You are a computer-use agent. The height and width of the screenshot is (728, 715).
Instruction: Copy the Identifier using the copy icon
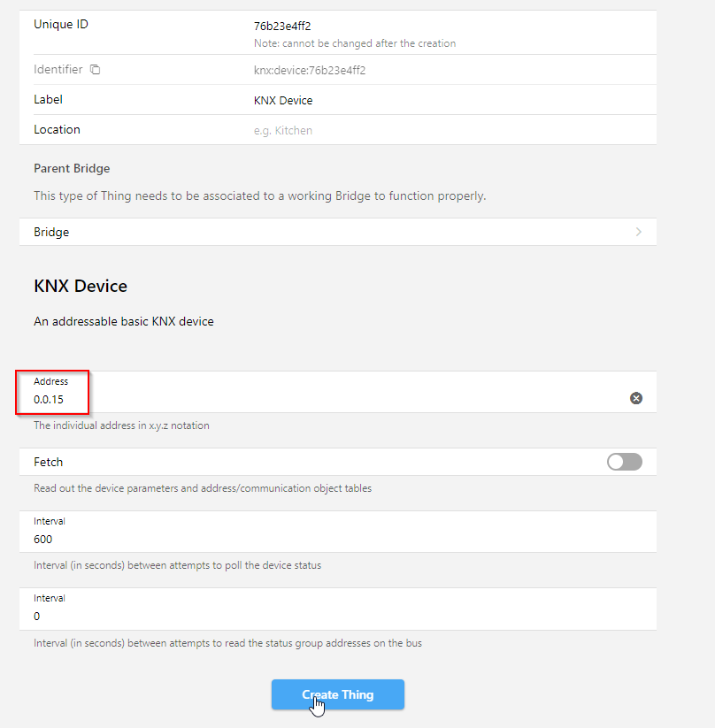point(95,70)
